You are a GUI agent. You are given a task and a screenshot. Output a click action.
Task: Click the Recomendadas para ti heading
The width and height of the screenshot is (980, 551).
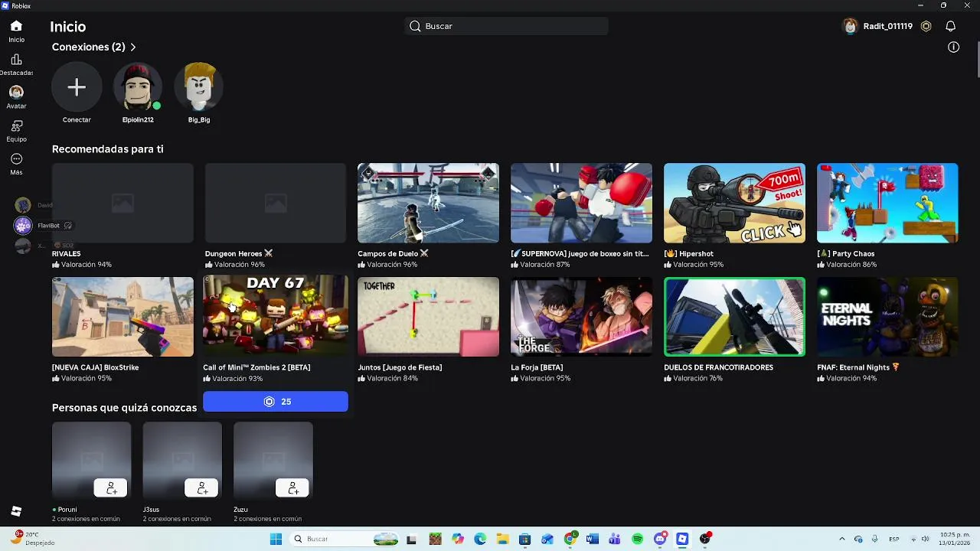[x=108, y=149]
